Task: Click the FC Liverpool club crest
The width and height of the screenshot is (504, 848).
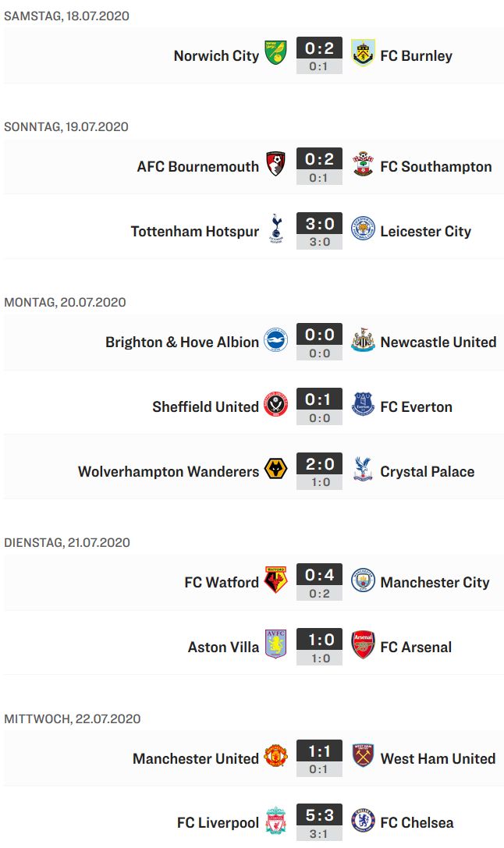Action: point(275,821)
